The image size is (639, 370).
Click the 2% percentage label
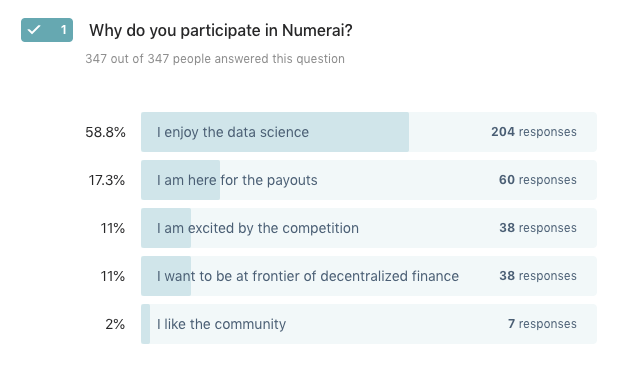pyautogui.click(x=115, y=324)
